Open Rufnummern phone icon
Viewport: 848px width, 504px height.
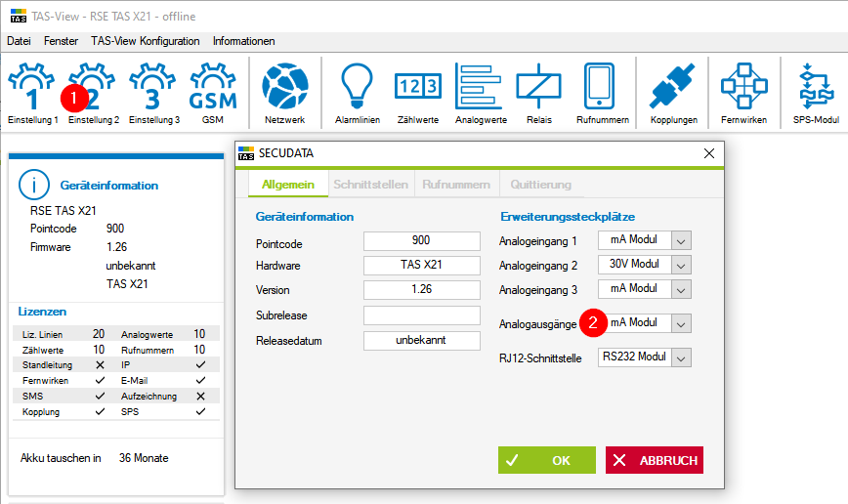click(599, 87)
